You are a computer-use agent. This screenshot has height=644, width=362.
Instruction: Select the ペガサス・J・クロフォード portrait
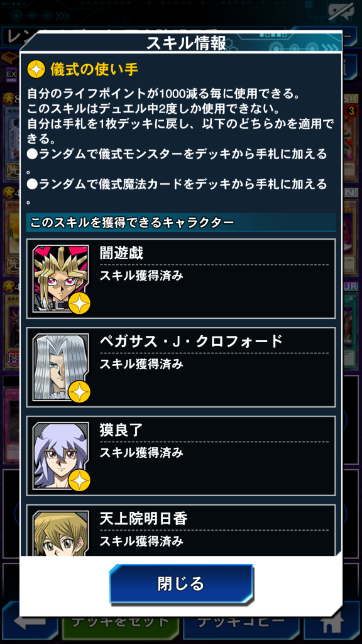pos(61,367)
